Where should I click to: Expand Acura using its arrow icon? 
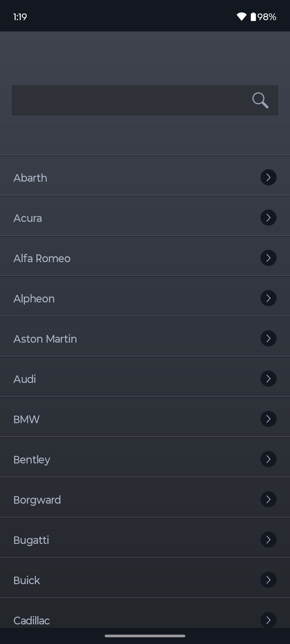[268, 218]
